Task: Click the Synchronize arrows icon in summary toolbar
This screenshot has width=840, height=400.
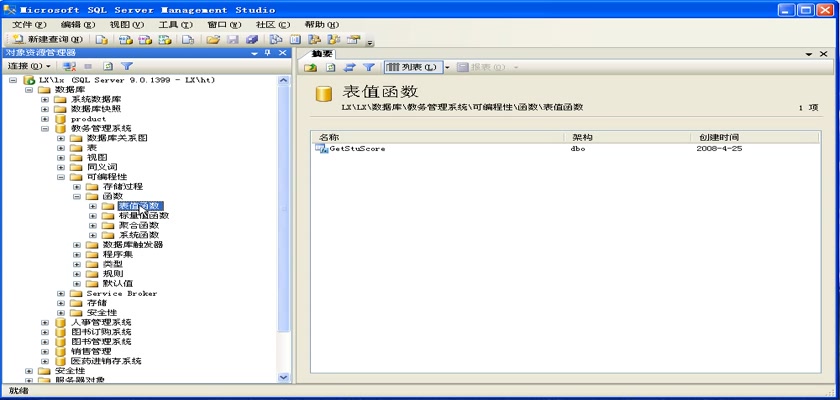Action: pyautogui.click(x=349, y=67)
